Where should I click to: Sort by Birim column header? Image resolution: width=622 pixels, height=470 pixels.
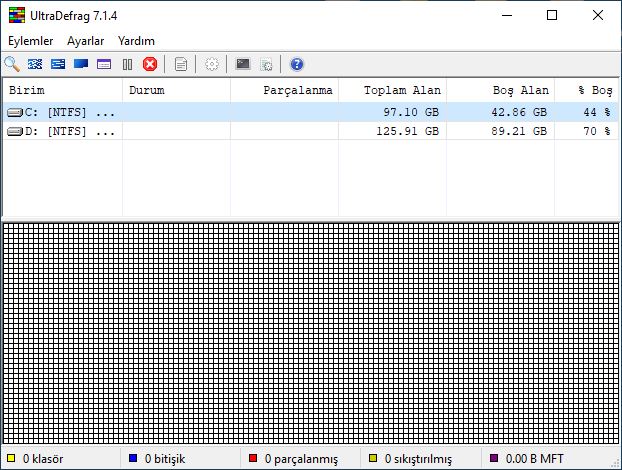click(63, 90)
